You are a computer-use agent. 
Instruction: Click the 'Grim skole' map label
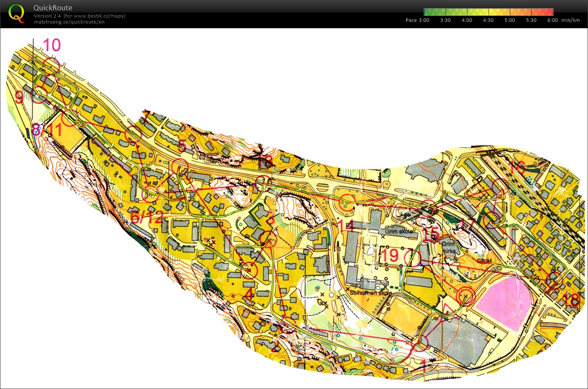pos(399,232)
